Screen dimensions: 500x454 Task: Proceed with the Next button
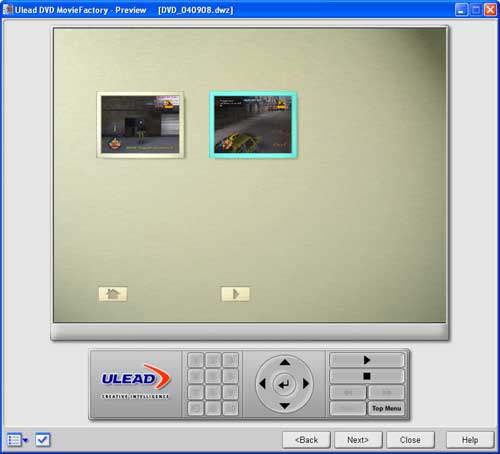(x=358, y=440)
